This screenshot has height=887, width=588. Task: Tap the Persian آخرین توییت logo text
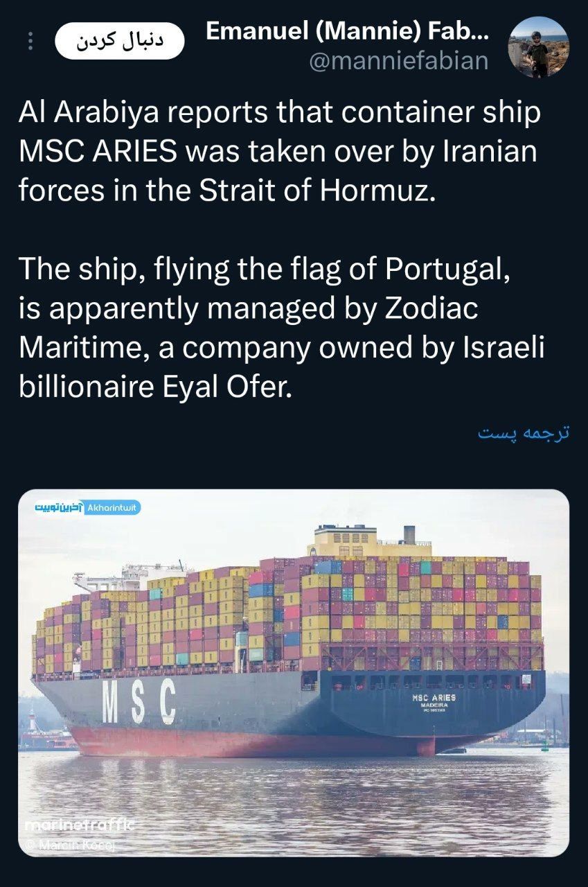click(x=58, y=508)
